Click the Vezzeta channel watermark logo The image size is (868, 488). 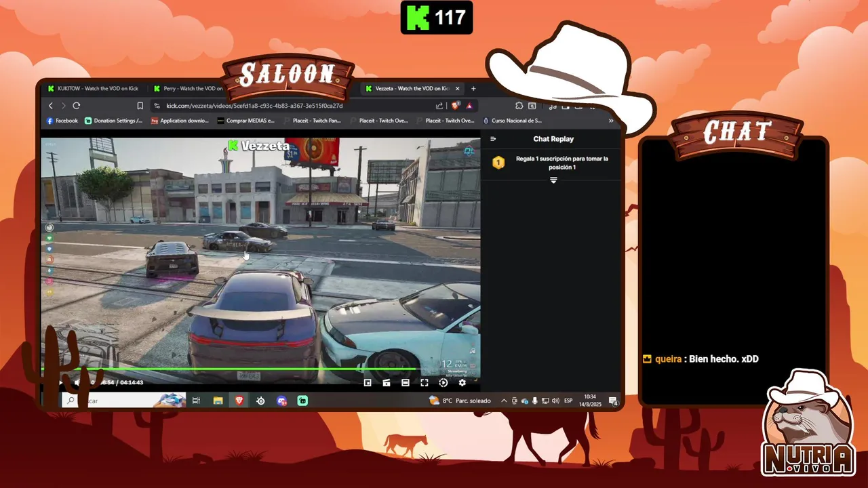point(259,146)
